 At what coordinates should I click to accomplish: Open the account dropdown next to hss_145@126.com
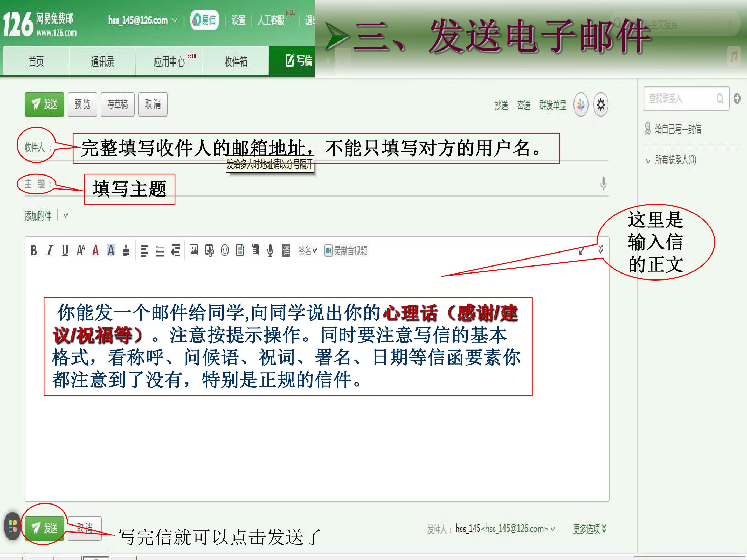(175, 20)
